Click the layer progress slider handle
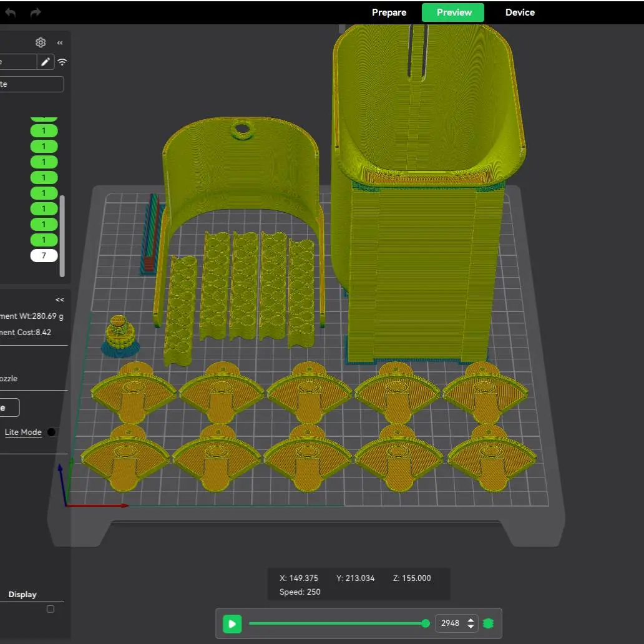644x644 pixels. (x=426, y=623)
